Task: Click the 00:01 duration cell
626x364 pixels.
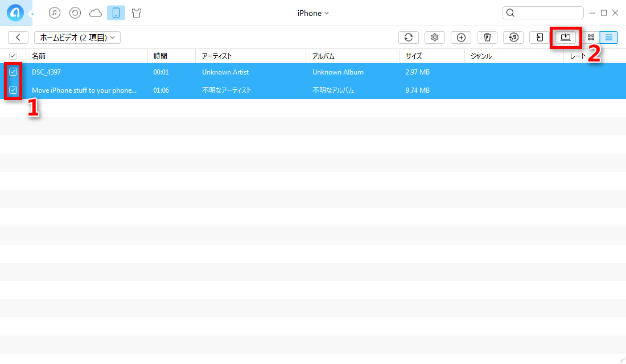Action: [161, 72]
